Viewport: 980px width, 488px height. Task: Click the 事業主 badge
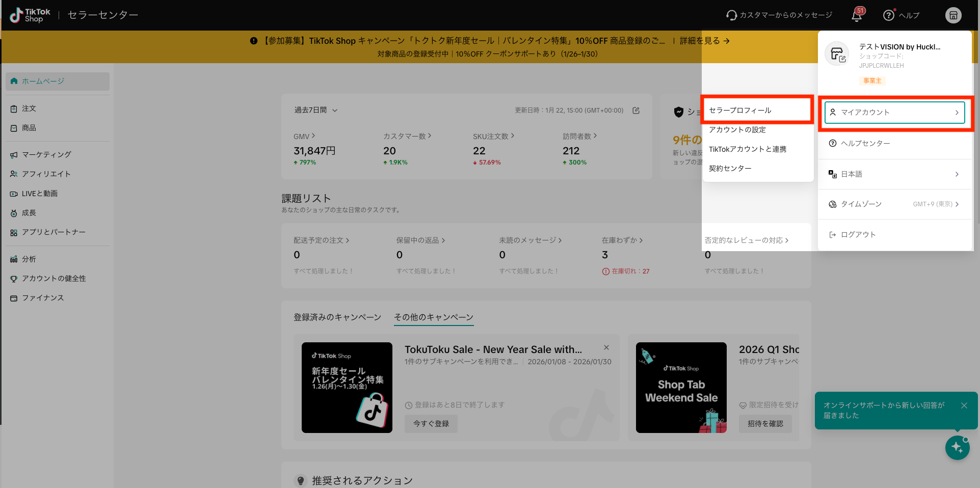point(872,80)
